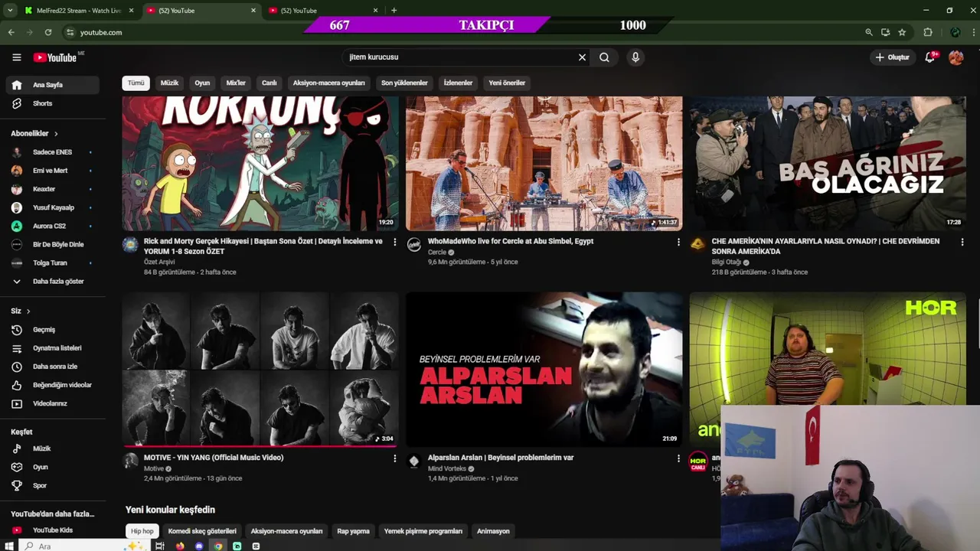Open the notifications bell
Screen dimensions: 980x551
click(x=930, y=57)
